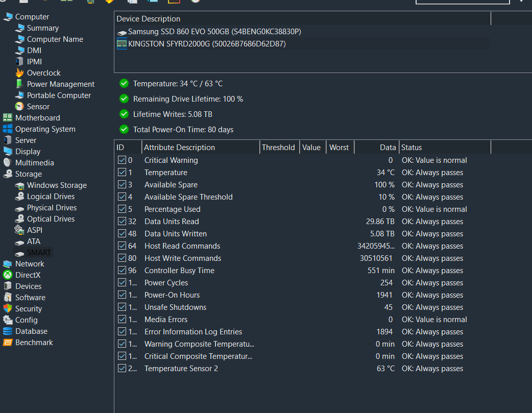Image resolution: width=532 pixels, height=413 pixels.
Task: Open the Sensor gauge icon
Action: click(20, 106)
